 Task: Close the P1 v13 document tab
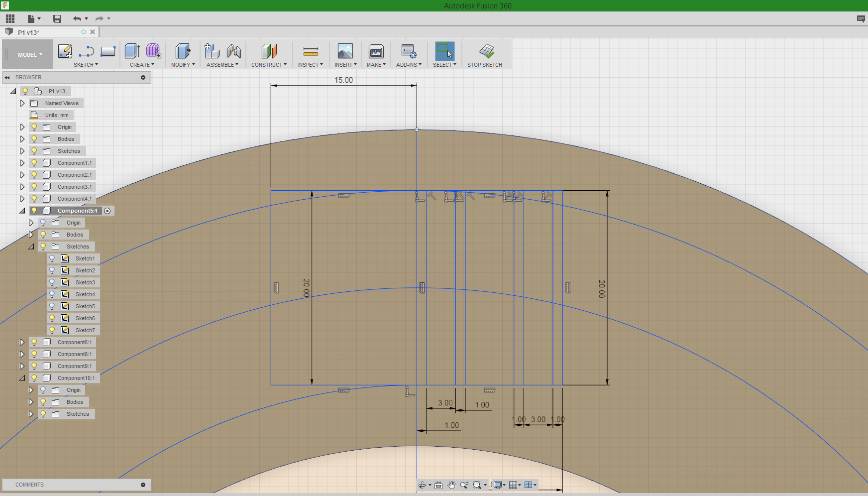coord(93,32)
